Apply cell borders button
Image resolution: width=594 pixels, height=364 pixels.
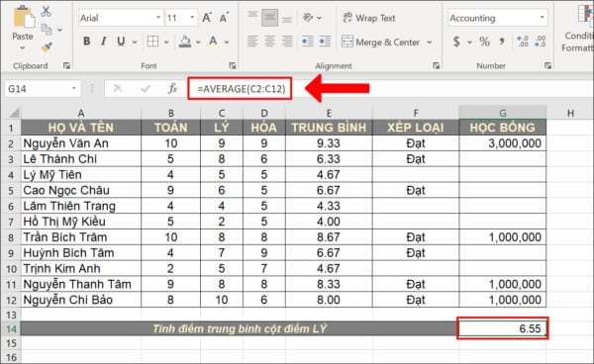click(153, 42)
